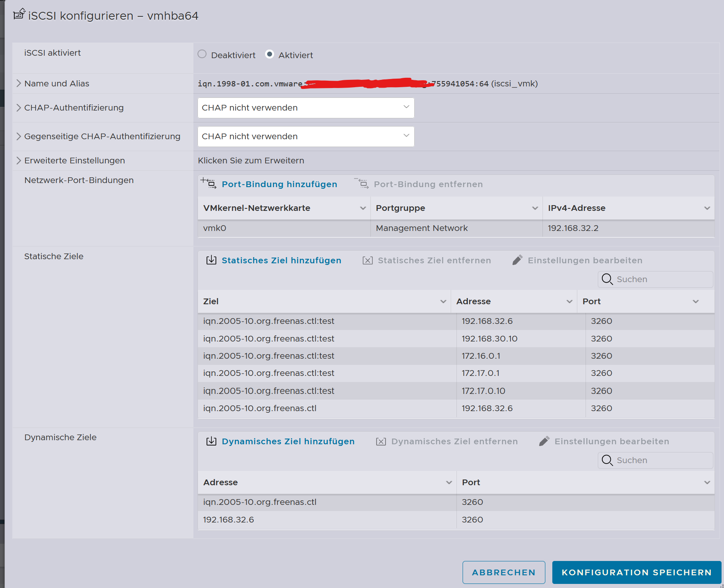This screenshot has height=588, width=724.
Task: Select static target with address 172.17.0.10
Action: (x=456, y=391)
